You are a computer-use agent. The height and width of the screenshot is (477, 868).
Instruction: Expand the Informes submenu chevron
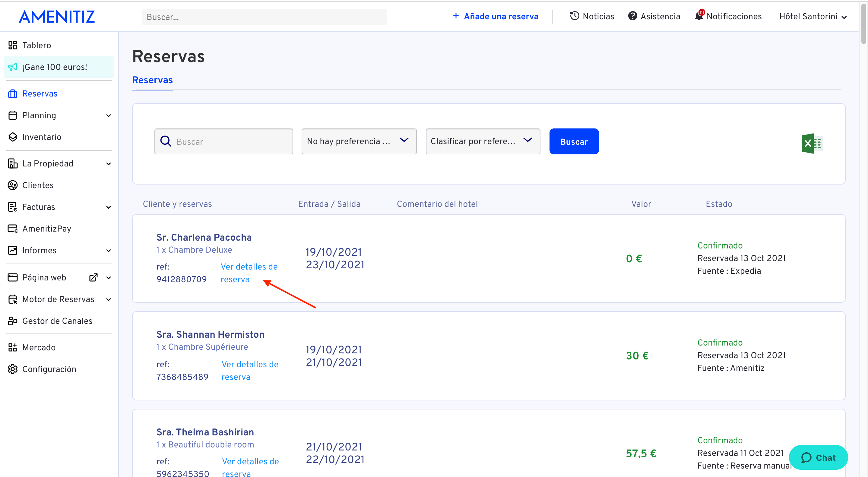click(109, 251)
